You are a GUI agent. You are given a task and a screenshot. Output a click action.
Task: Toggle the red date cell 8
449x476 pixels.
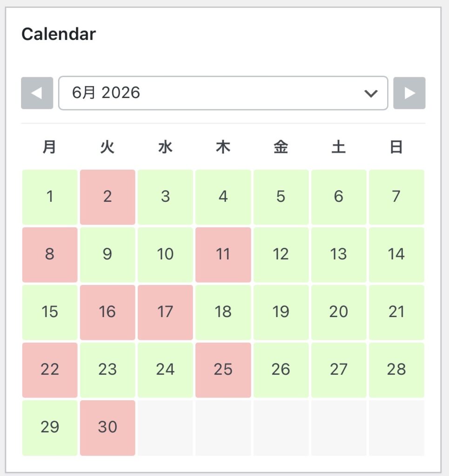[50, 254]
